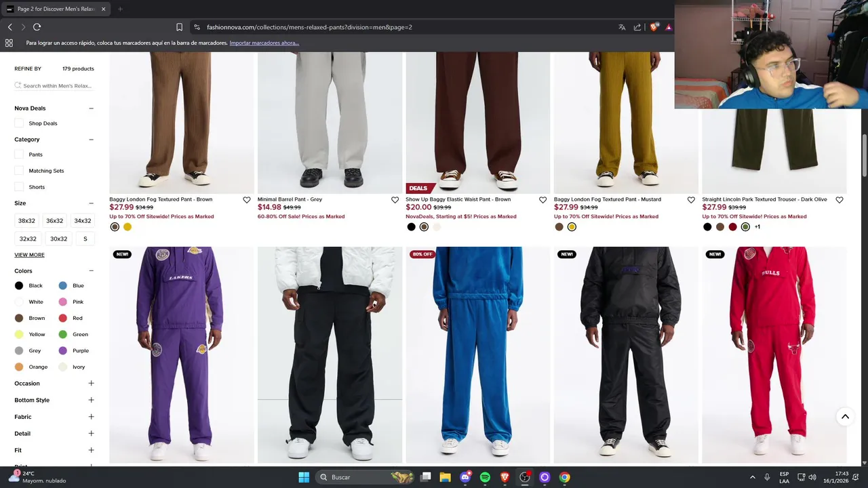Screen dimensions: 868x488
Task: Open Google Chrome from the taskbar
Action: coord(564,477)
